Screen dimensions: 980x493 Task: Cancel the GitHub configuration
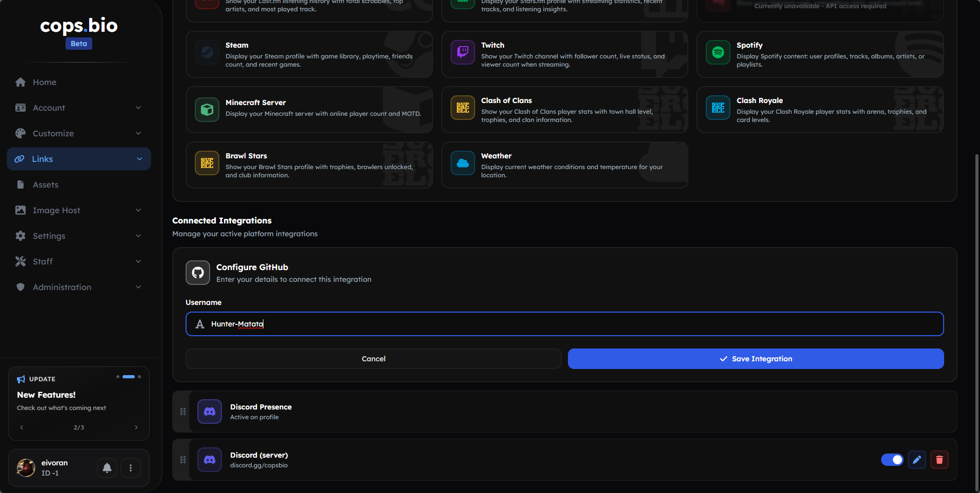373,359
